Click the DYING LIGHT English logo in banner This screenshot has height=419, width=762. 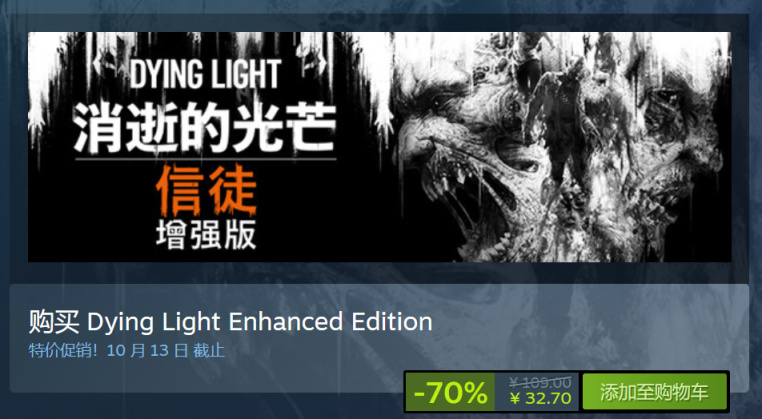click(x=205, y=74)
